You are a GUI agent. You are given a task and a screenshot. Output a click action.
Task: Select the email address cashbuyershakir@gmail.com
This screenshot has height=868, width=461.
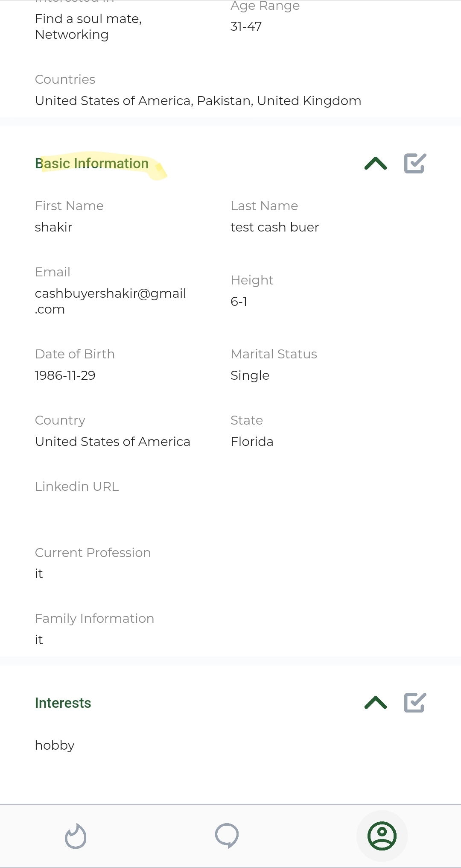(110, 301)
